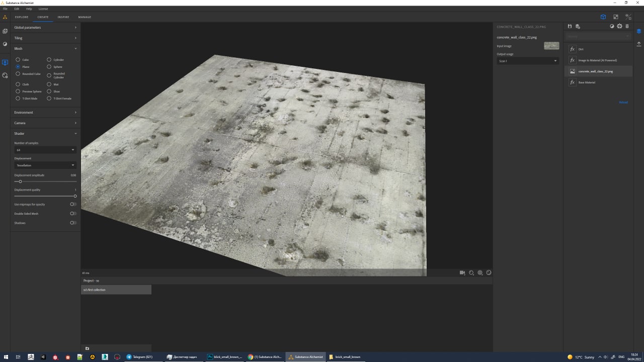Select the Sphere mesh option
644x362 pixels.
click(49, 67)
